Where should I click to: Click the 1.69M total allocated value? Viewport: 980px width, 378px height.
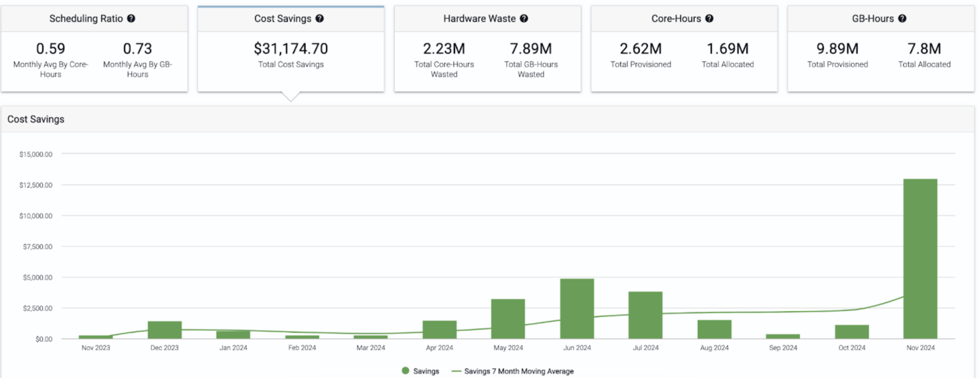728,49
